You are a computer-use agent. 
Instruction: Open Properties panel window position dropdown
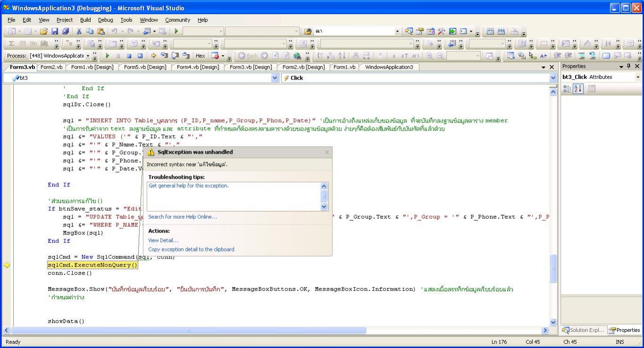(621, 66)
